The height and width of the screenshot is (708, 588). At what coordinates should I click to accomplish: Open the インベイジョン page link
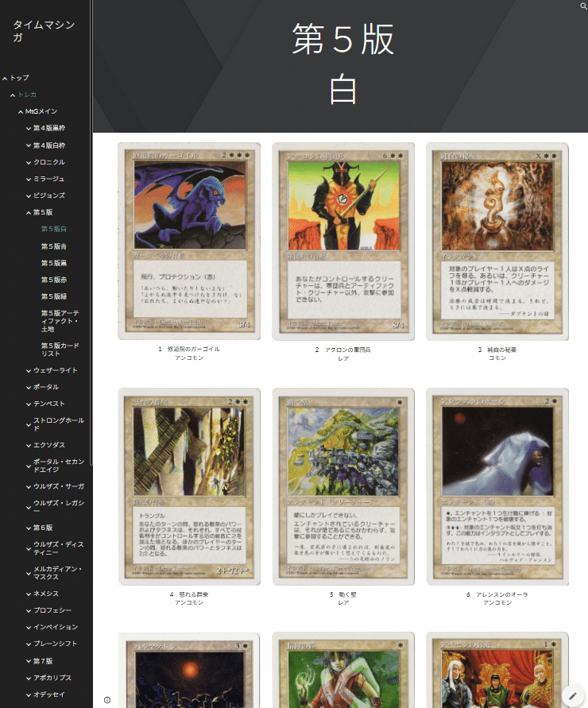(56, 627)
